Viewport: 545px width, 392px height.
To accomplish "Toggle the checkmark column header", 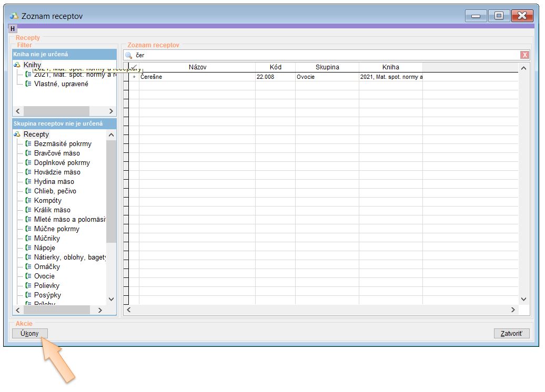I will 134,67.
